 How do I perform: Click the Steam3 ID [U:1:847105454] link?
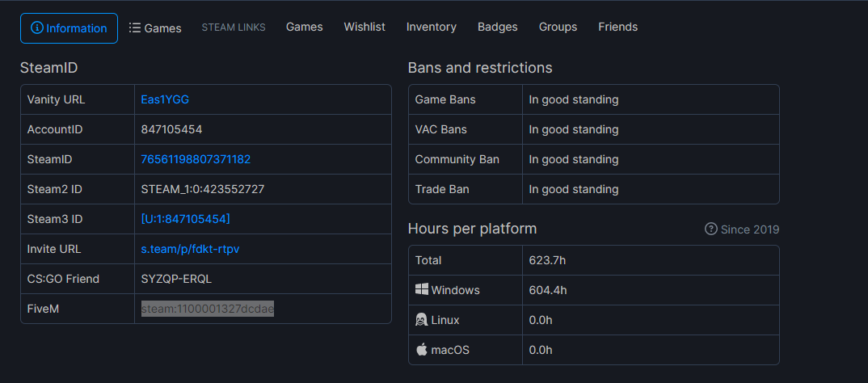click(x=185, y=219)
